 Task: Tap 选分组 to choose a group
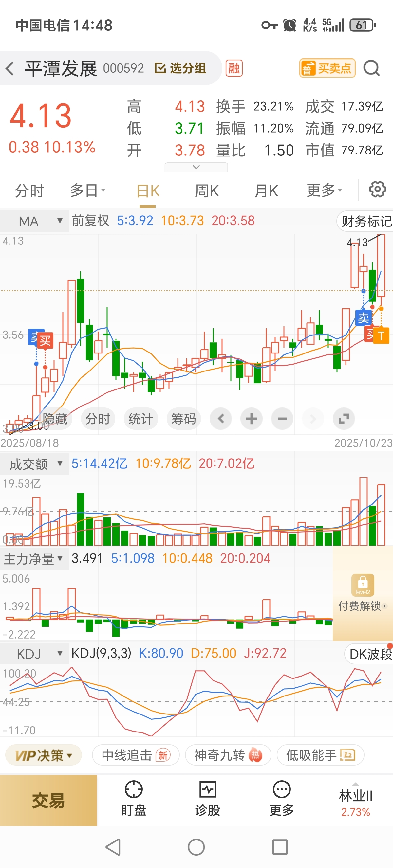pos(180,68)
